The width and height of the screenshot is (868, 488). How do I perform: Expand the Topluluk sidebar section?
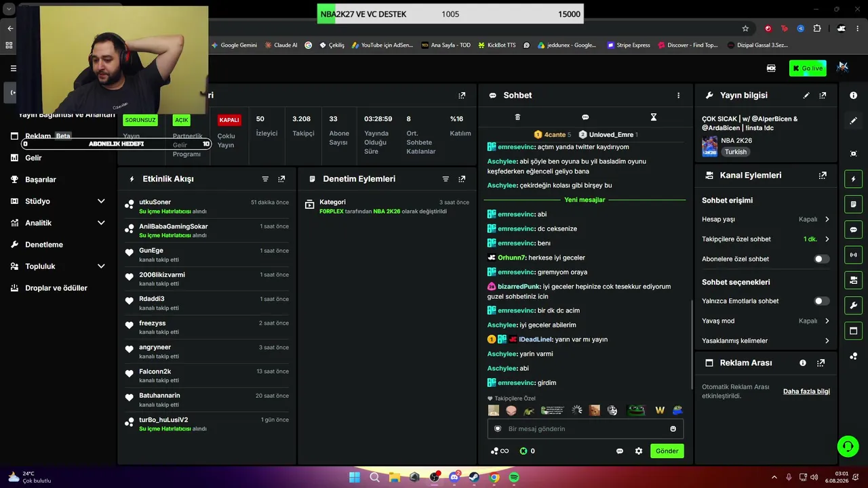click(101, 266)
